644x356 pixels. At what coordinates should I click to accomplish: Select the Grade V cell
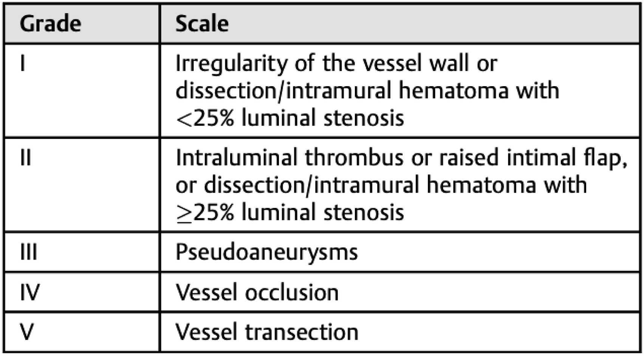click(82, 332)
